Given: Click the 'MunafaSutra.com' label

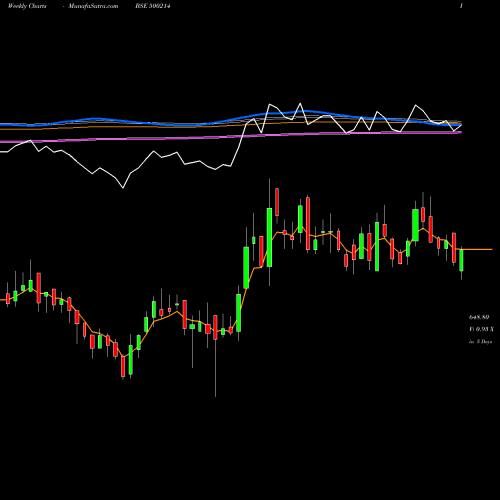Looking at the screenshot, I should pyautogui.click(x=93, y=6).
